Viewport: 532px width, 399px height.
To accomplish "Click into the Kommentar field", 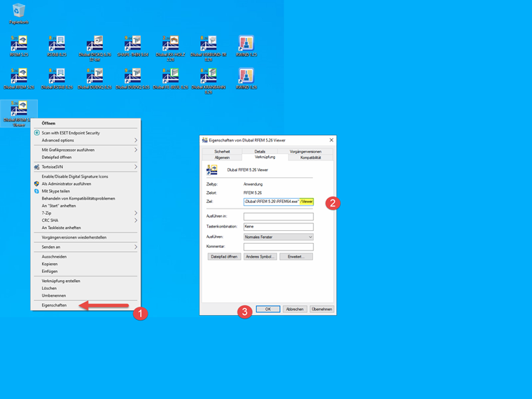I will pos(279,246).
